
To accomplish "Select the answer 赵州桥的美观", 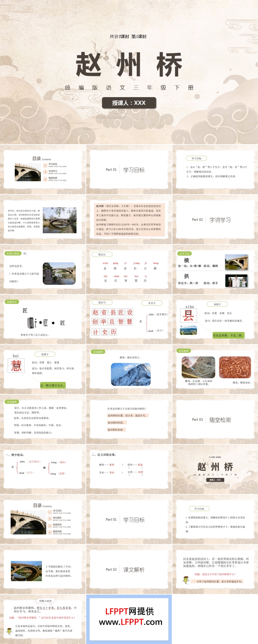I will (x=116, y=430).
